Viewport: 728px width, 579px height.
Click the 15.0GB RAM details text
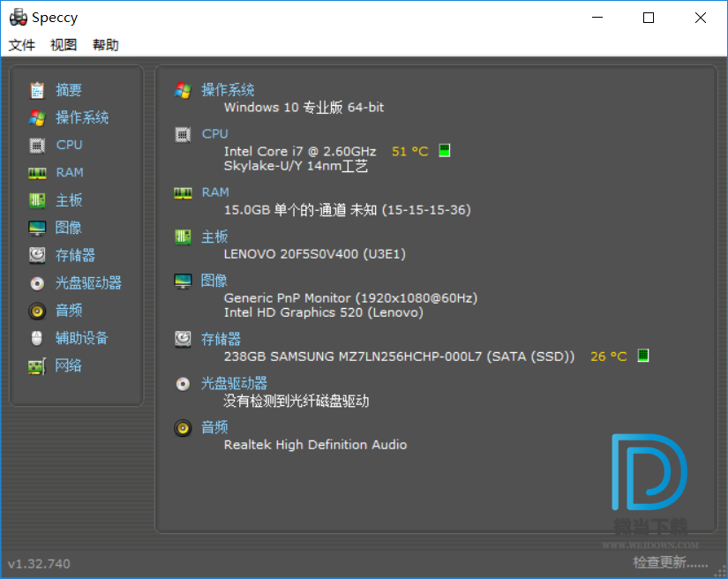point(348,210)
